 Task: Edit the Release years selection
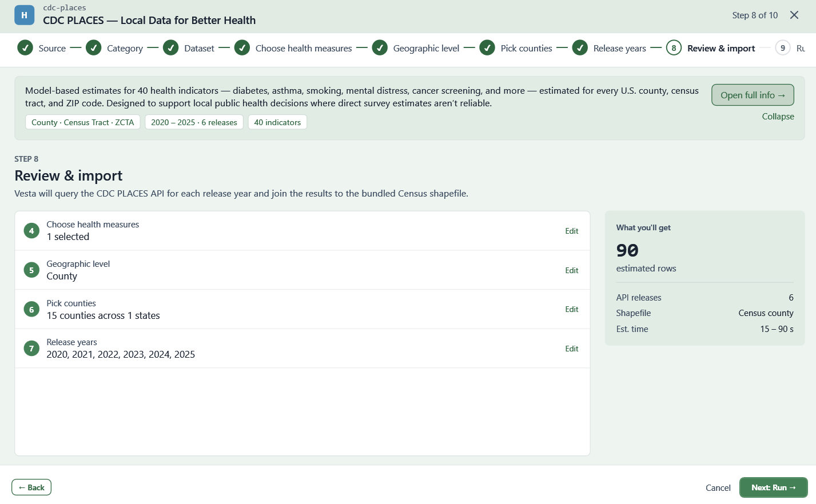pyautogui.click(x=572, y=349)
